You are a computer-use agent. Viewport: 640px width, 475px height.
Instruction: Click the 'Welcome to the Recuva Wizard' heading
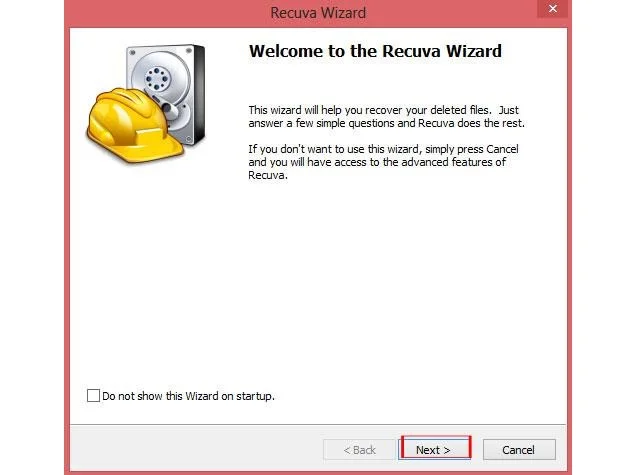[375, 51]
